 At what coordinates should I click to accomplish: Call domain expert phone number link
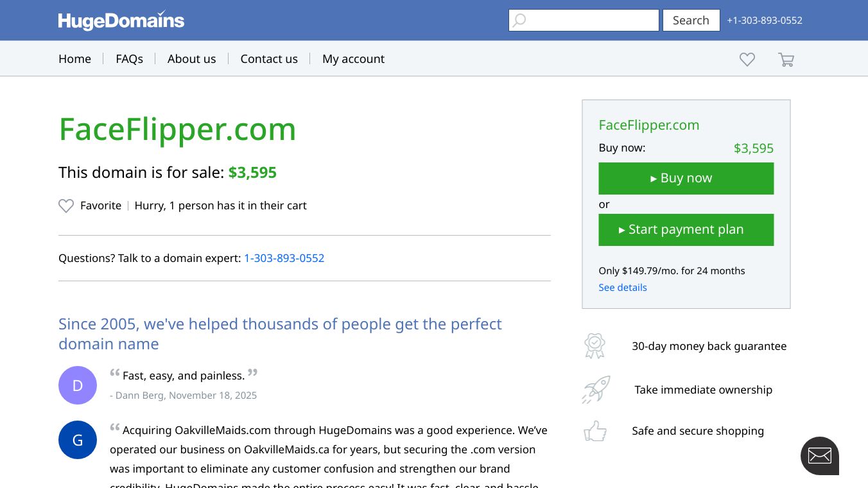pos(284,258)
